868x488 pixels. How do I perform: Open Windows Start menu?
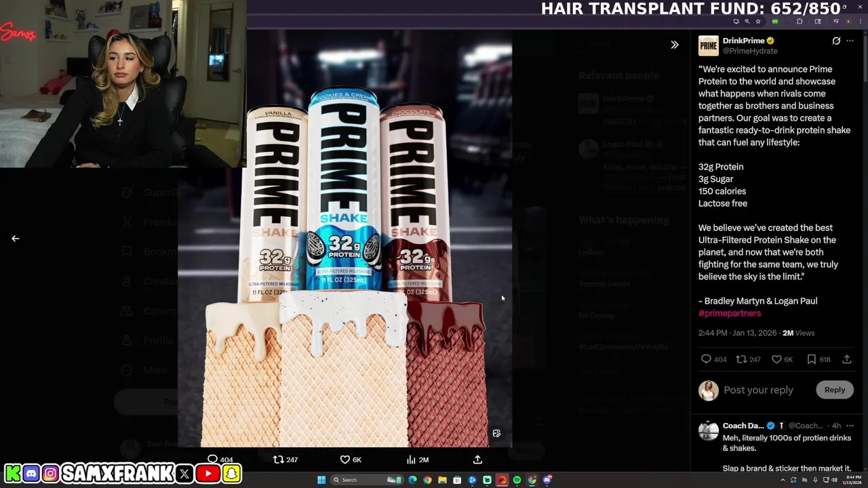(x=321, y=480)
